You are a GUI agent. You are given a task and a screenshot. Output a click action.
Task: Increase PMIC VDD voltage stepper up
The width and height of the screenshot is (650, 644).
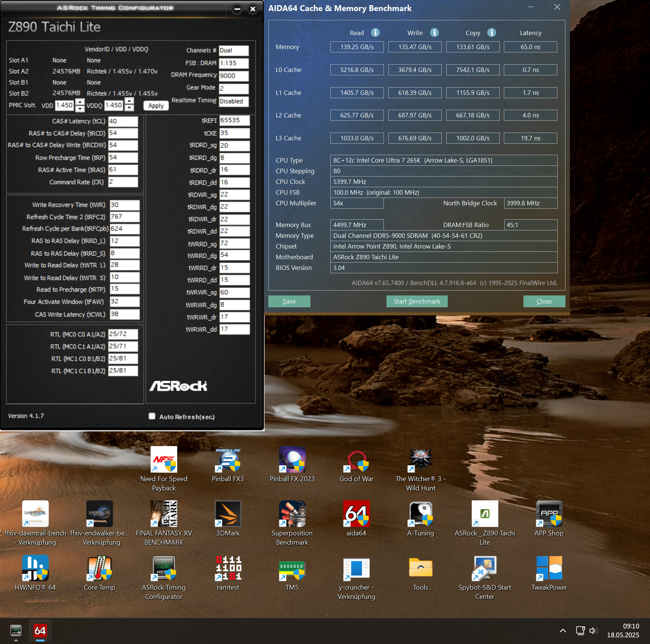(x=80, y=102)
